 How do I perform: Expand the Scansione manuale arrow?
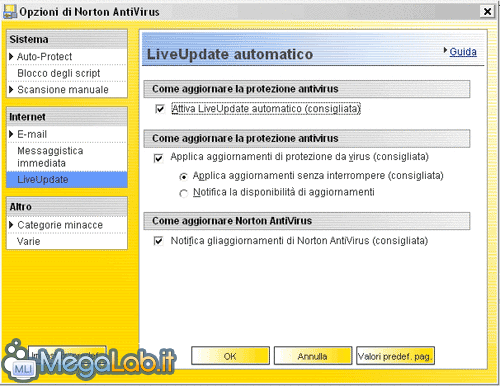(x=11, y=89)
